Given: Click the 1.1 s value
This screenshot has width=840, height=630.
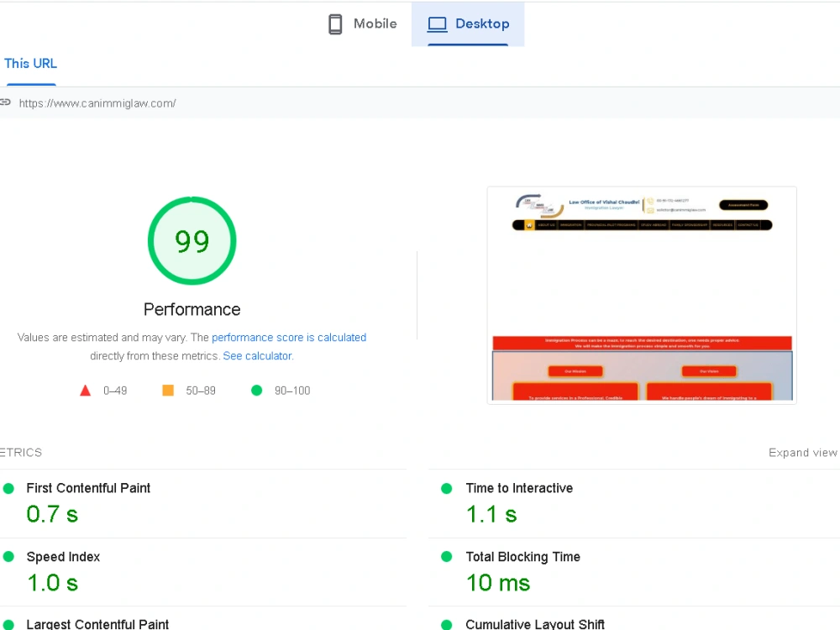Looking at the screenshot, I should point(491,514).
